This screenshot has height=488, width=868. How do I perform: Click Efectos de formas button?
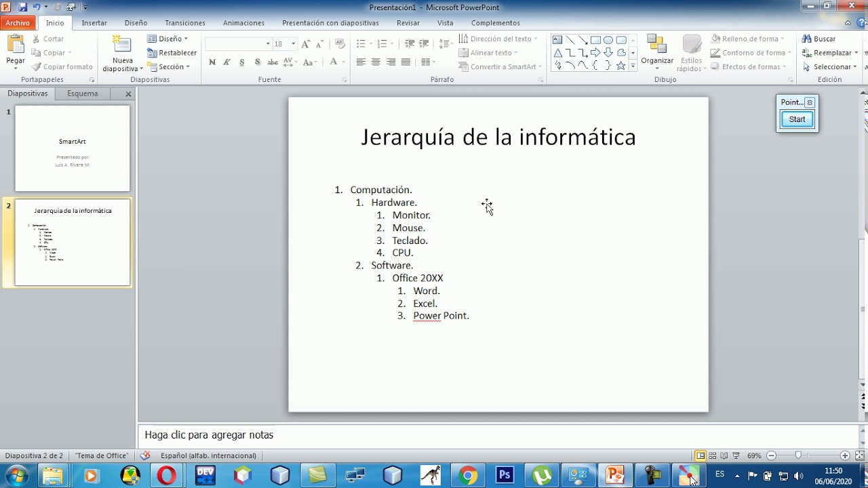click(x=749, y=66)
